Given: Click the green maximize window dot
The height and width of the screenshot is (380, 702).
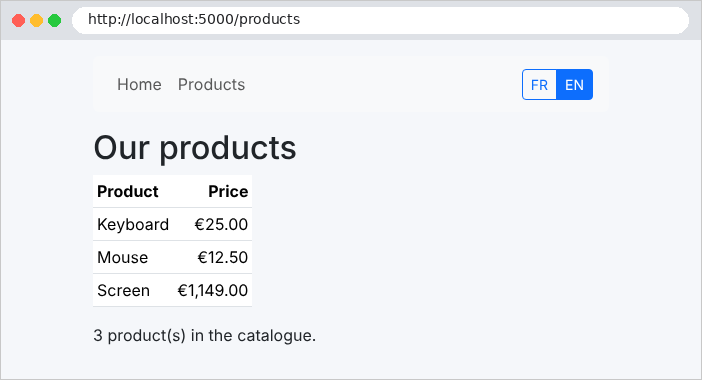Looking at the screenshot, I should (55, 21).
